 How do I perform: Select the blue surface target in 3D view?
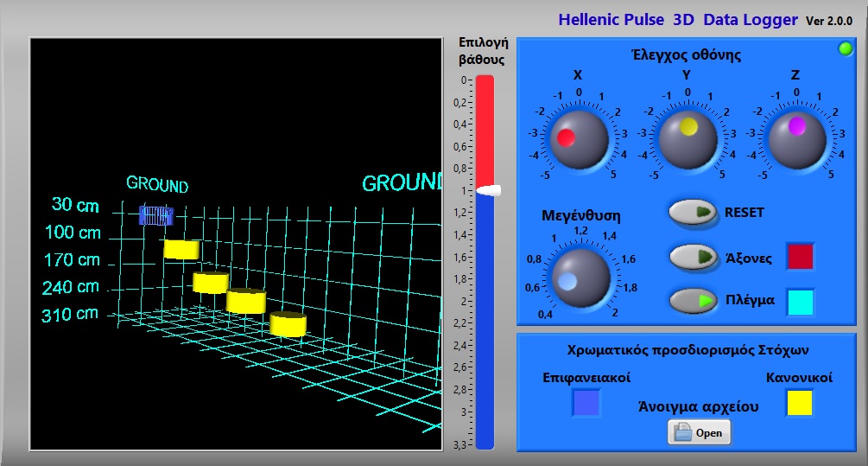click(156, 215)
